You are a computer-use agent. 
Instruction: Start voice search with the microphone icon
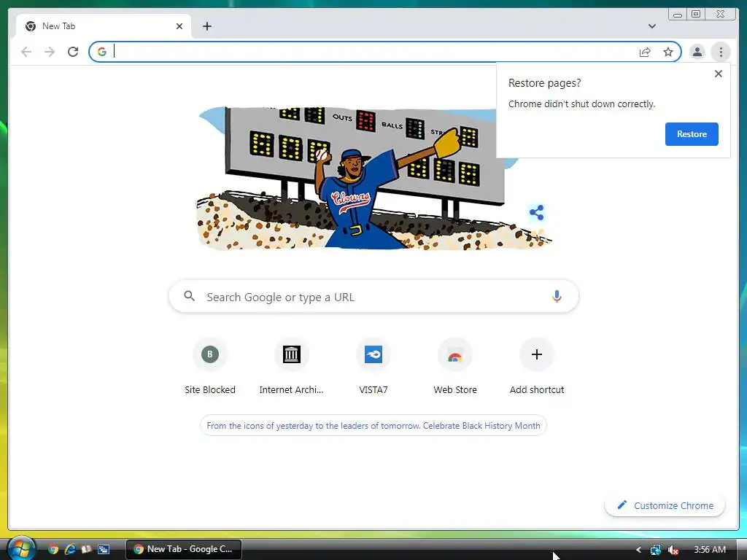(557, 297)
